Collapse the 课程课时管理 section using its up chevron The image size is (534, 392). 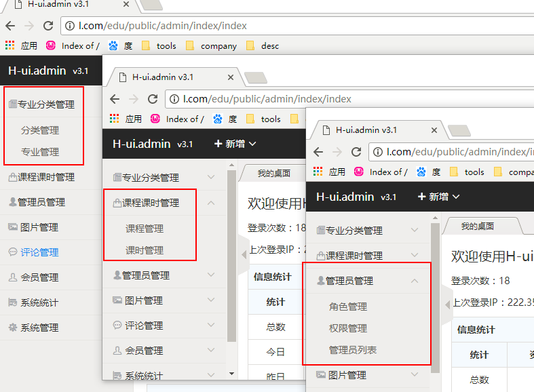point(211,203)
